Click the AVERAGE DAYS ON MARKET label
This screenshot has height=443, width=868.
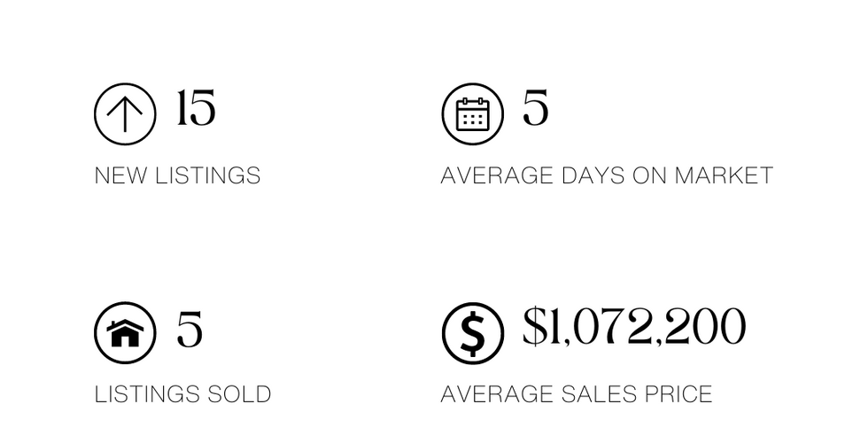point(607,175)
